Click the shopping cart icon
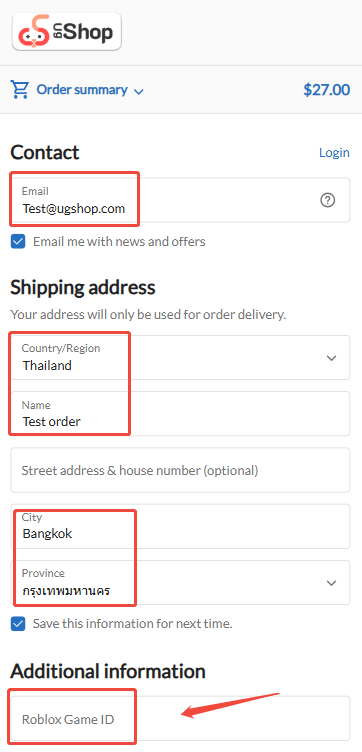 (x=20, y=90)
